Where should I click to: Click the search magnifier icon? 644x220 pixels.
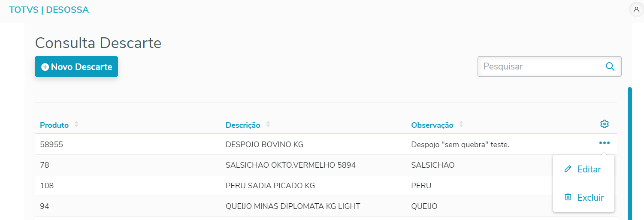click(610, 66)
